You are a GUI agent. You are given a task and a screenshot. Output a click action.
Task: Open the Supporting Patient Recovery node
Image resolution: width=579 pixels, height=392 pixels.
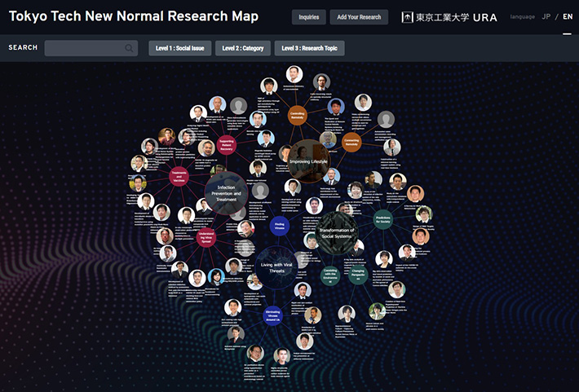pyautogui.click(x=227, y=145)
